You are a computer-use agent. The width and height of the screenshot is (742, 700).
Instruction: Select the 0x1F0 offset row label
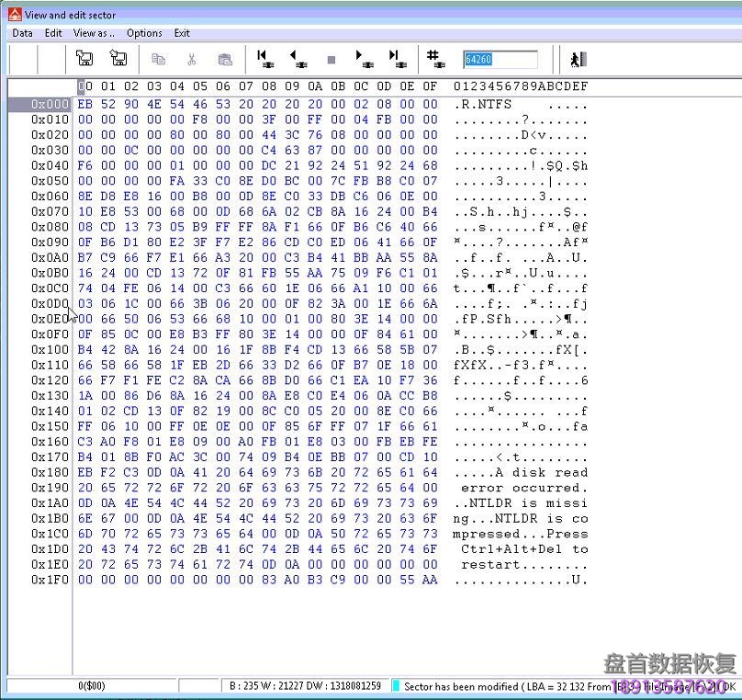coord(50,580)
